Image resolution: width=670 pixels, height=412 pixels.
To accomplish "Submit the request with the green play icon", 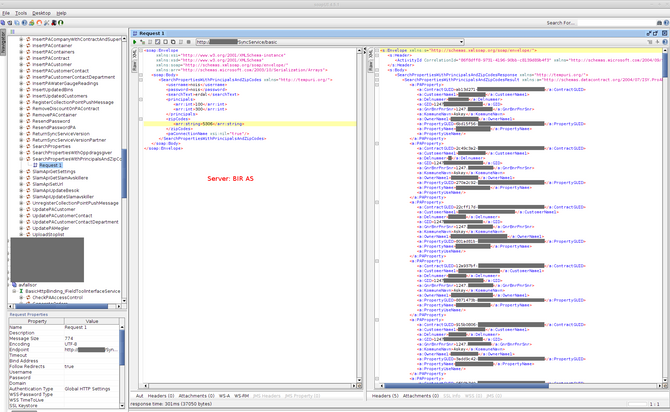I will (x=135, y=42).
